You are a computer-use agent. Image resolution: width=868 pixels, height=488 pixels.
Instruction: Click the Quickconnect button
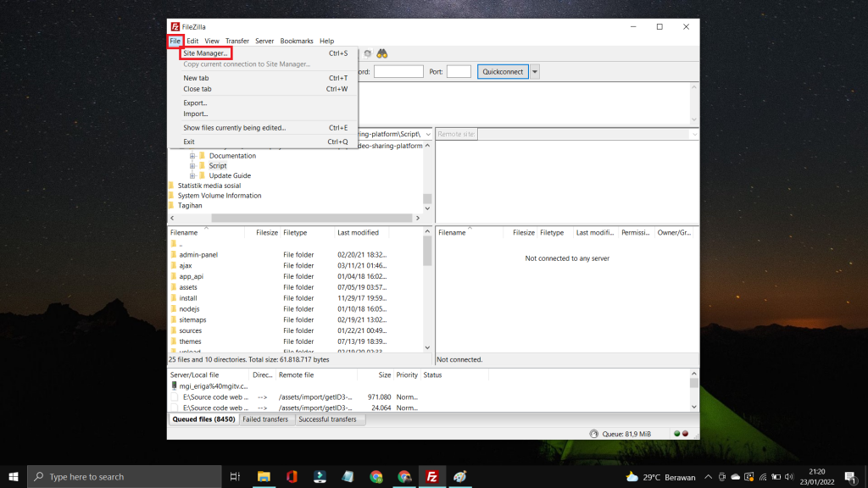(502, 71)
